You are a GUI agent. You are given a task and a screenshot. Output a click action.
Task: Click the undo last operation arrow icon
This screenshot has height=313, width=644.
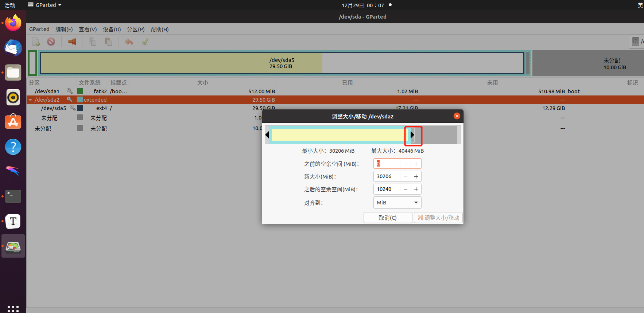coord(129,42)
